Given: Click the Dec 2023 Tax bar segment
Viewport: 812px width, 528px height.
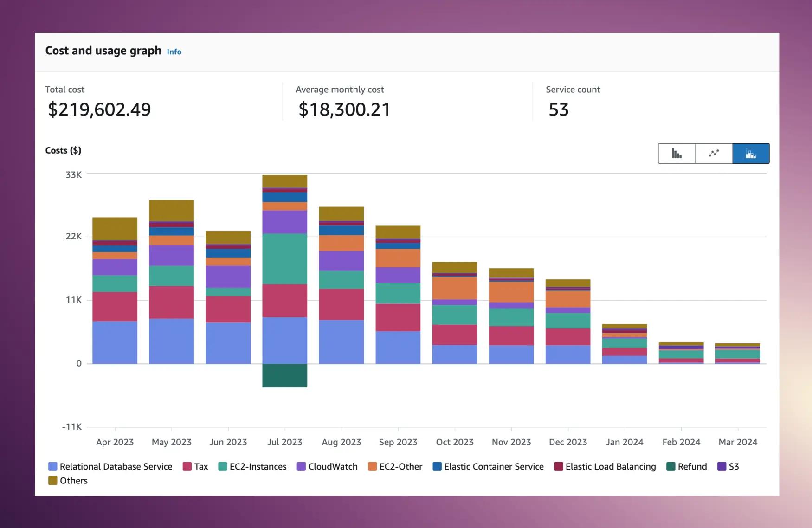Looking at the screenshot, I should pos(567,337).
